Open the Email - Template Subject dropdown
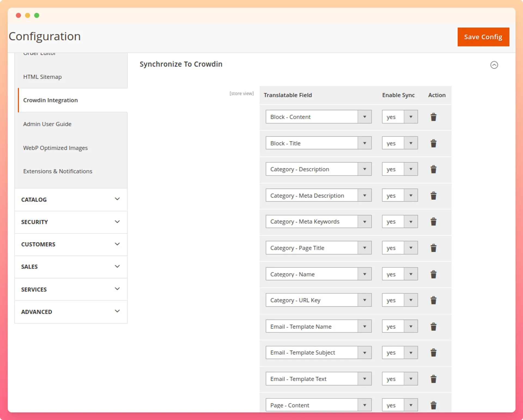 tap(318, 352)
